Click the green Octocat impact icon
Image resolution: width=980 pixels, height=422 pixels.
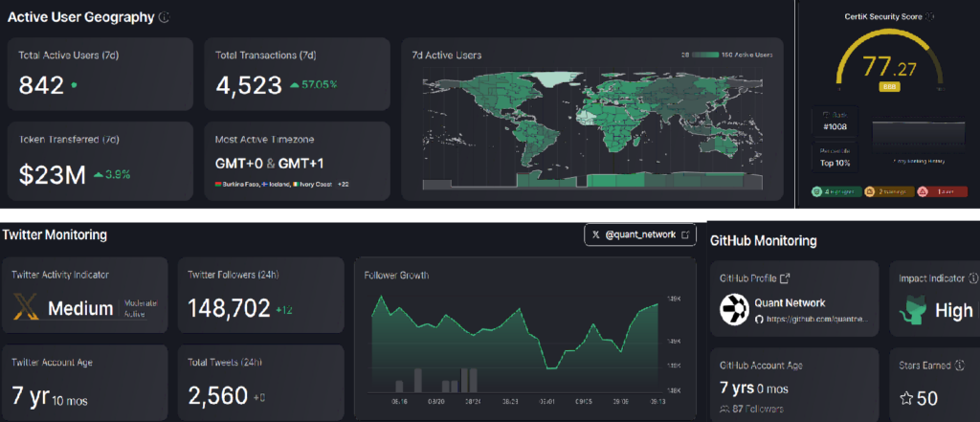[912, 310]
